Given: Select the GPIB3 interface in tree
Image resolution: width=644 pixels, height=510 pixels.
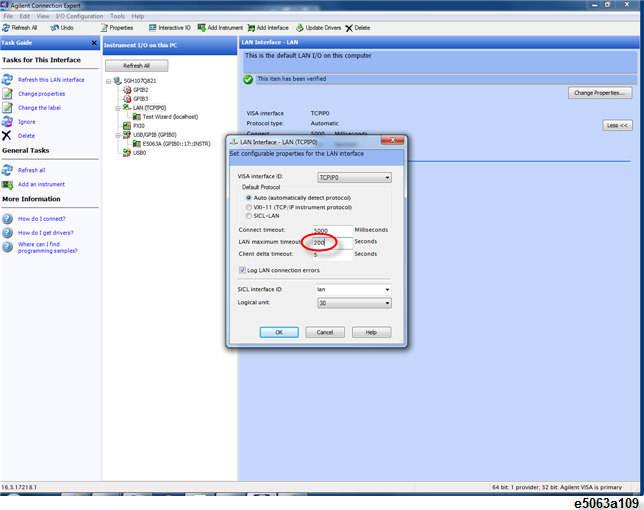Looking at the screenshot, I should (140, 99).
